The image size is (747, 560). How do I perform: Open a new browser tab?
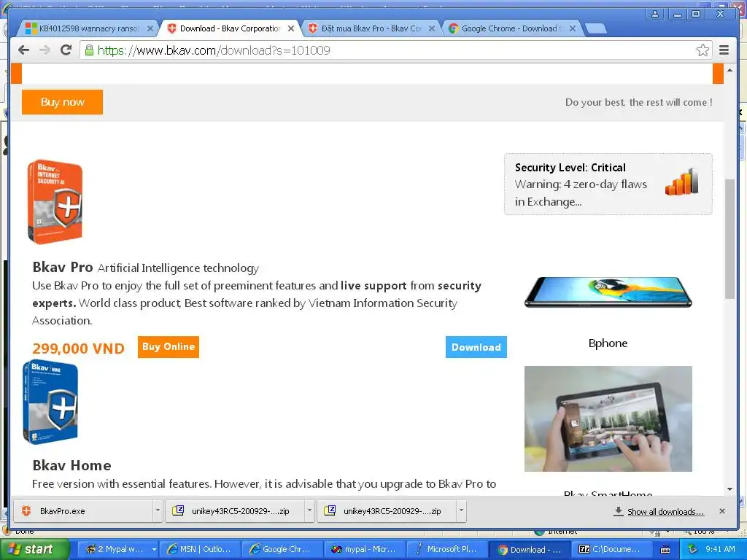tap(595, 29)
